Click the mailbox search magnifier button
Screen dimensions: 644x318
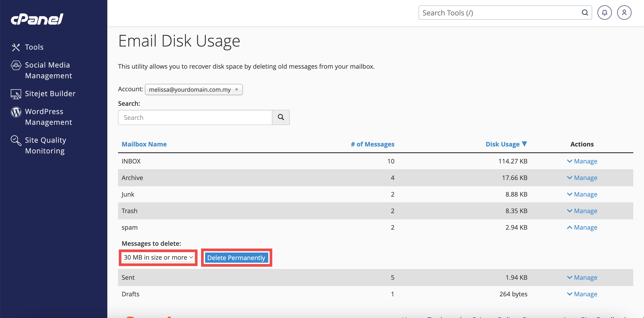[280, 117]
